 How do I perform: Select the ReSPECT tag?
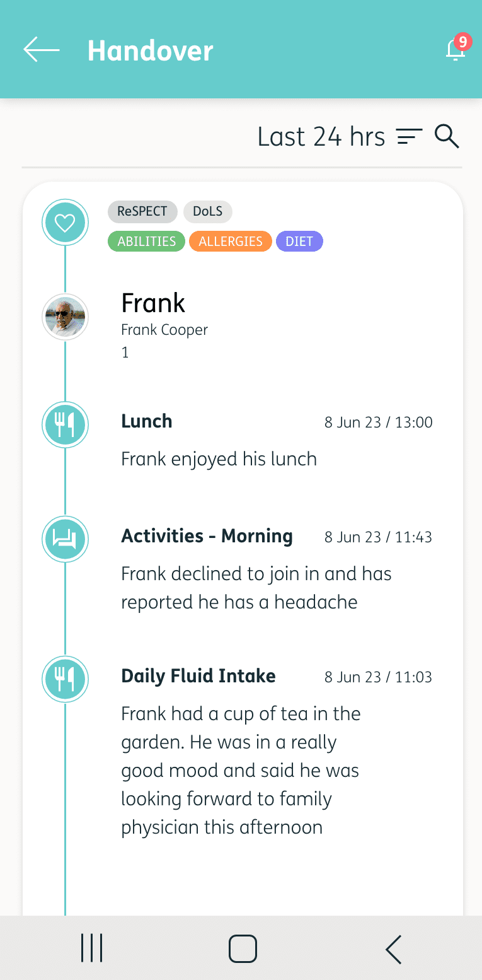tap(142, 211)
